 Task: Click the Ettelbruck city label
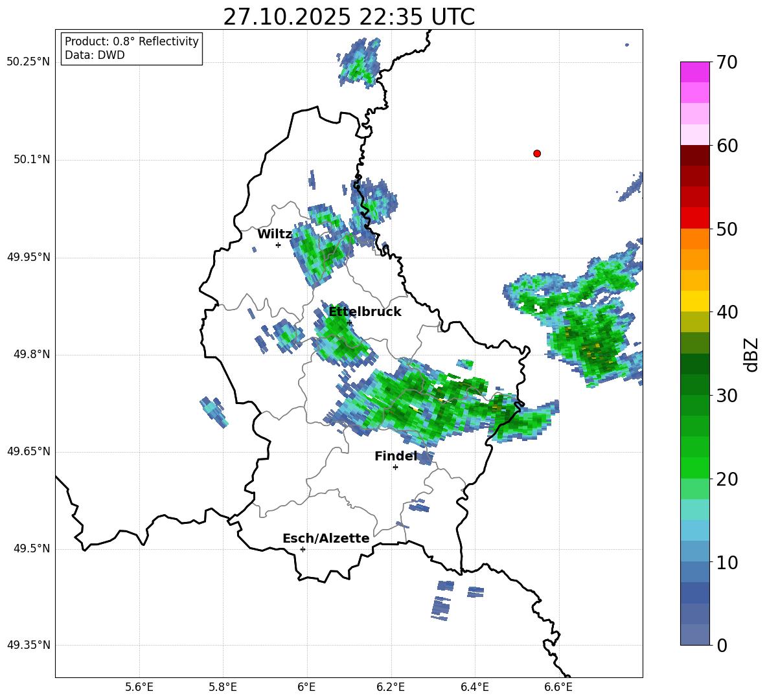[365, 312]
